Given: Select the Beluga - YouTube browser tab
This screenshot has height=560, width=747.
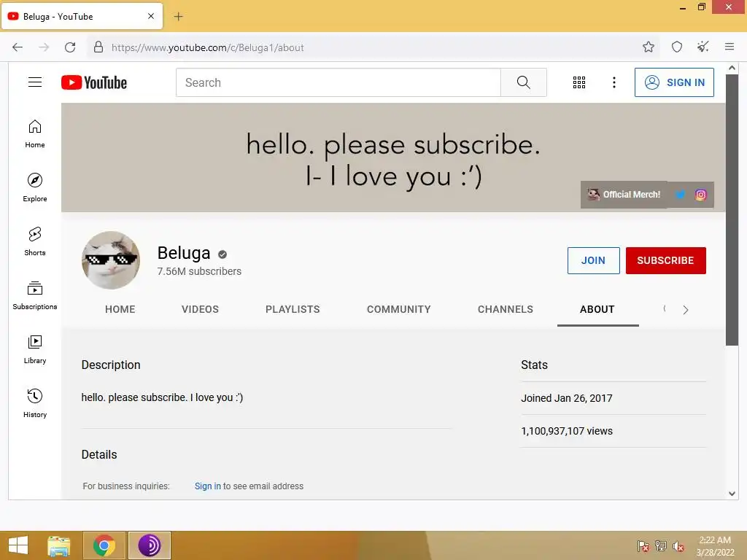Looking at the screenshot, I should pos(82,16).
